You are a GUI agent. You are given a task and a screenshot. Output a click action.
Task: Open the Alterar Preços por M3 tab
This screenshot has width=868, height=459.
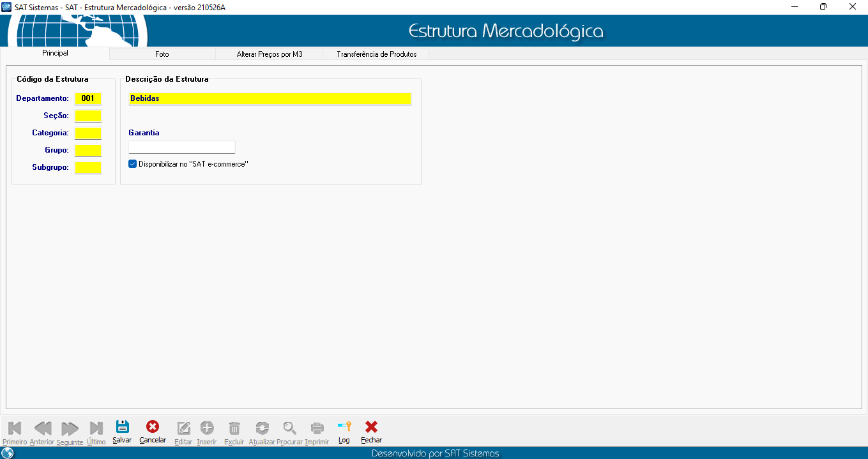[269, 54]
